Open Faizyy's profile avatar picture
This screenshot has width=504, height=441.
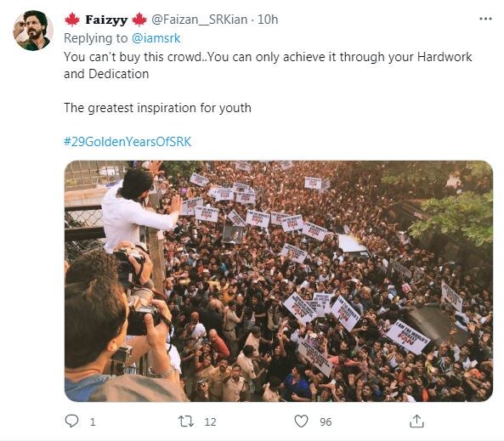pyautogui.click(x=33, y=31)
